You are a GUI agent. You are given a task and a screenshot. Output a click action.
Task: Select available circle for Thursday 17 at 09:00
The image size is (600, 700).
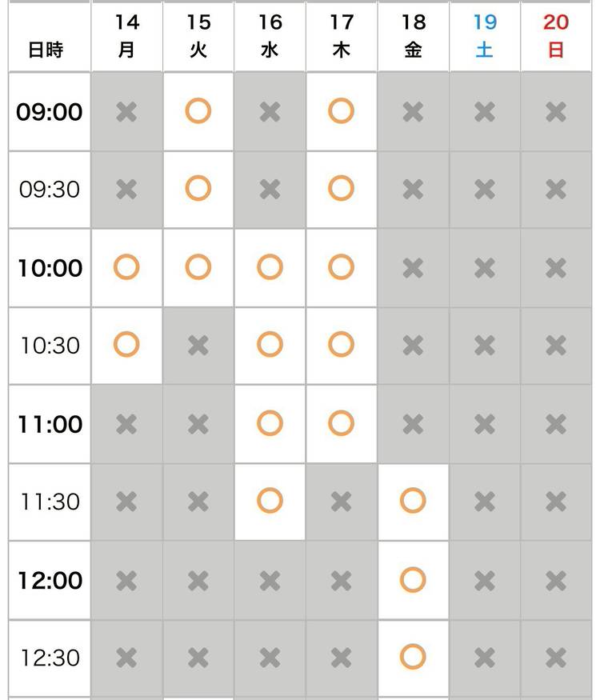pos(341,111)
